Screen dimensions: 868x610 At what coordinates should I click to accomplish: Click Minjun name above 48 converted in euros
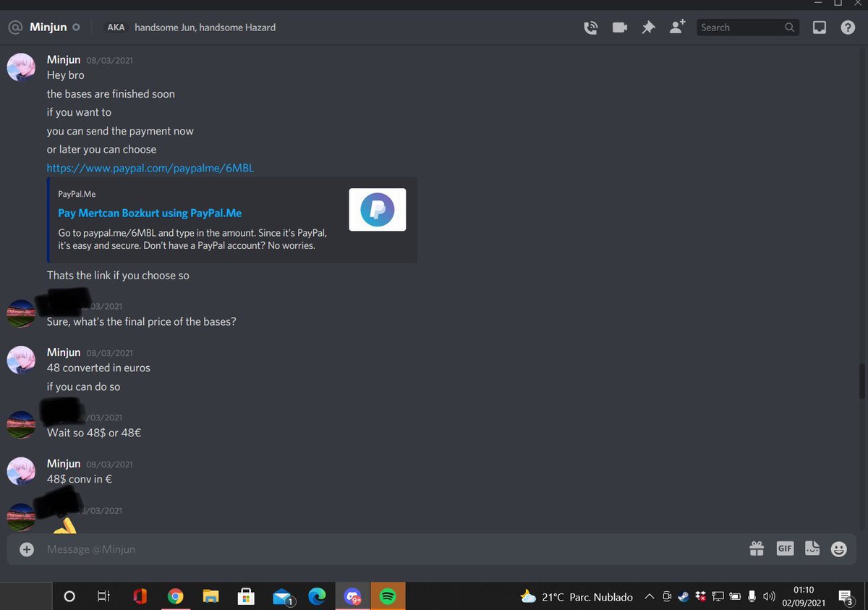[x=64, y=352]
